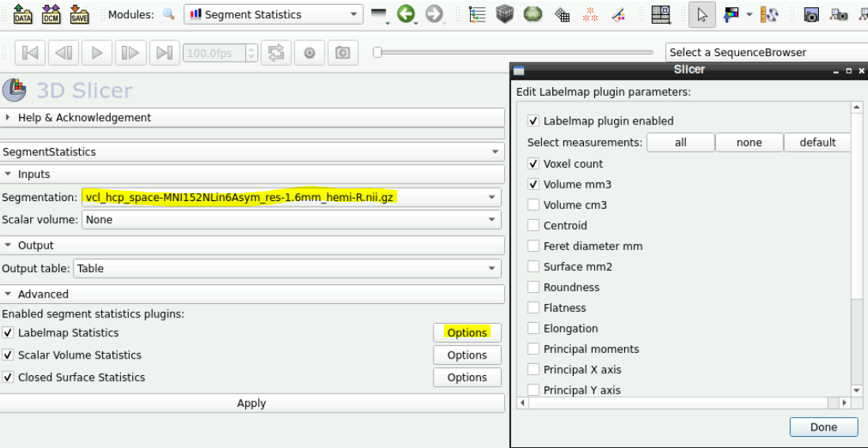Click the Done button
The image size is (868, 448).
coord(823,427)
